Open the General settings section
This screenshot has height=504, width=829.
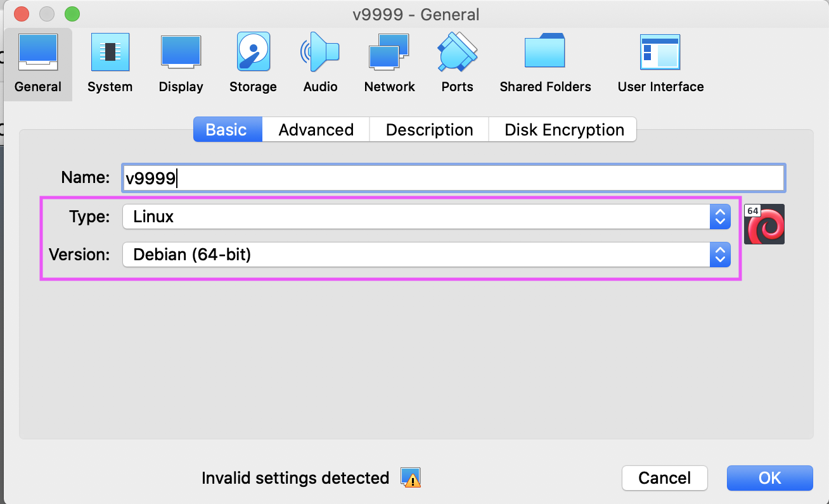click(x=38, y=64)
